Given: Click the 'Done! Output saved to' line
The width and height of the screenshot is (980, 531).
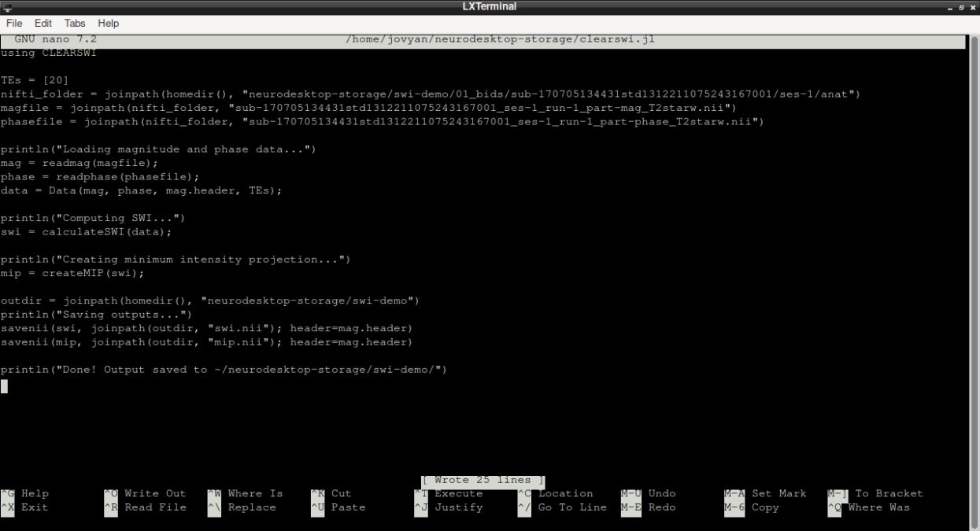Looking at the screenshot, I should coord(224,370).
